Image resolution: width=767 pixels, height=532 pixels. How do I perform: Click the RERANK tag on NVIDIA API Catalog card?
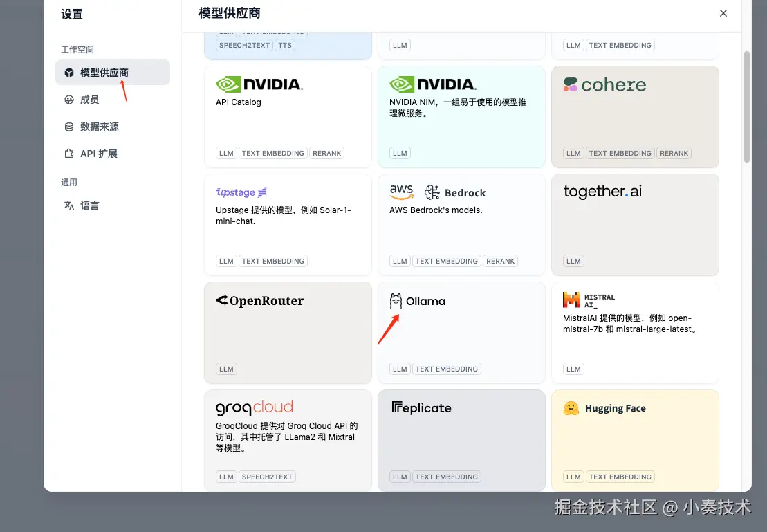click(x=326, y=153)
